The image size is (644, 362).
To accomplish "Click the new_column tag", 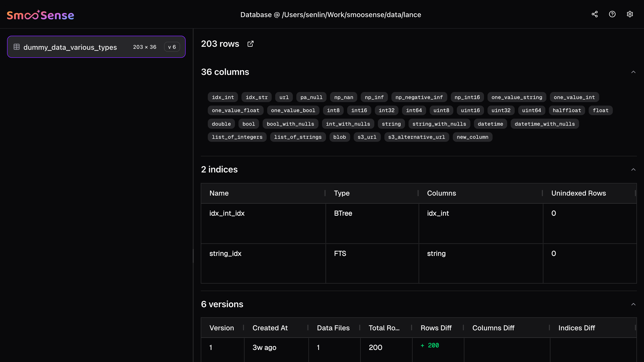I will [x=472, y=137].
